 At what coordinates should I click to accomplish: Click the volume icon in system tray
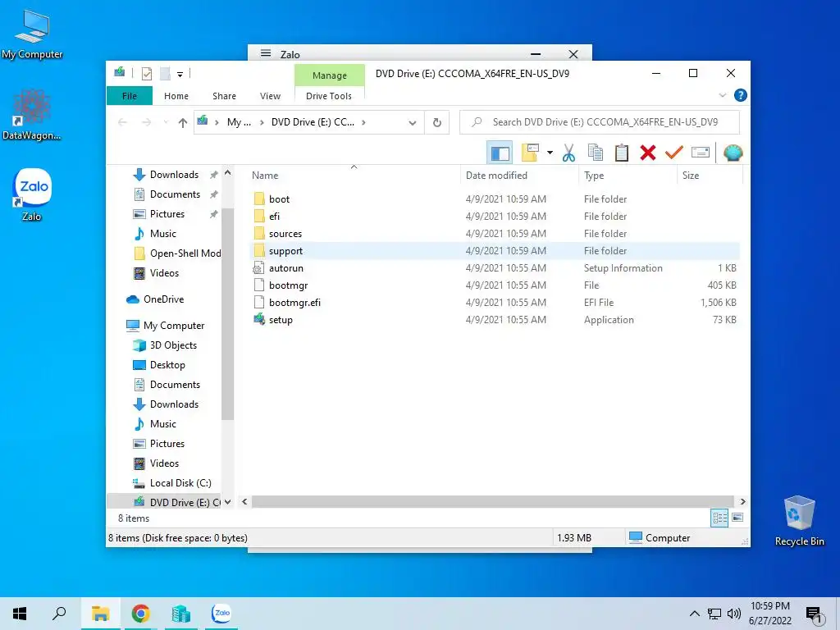[x=734, y=614]
